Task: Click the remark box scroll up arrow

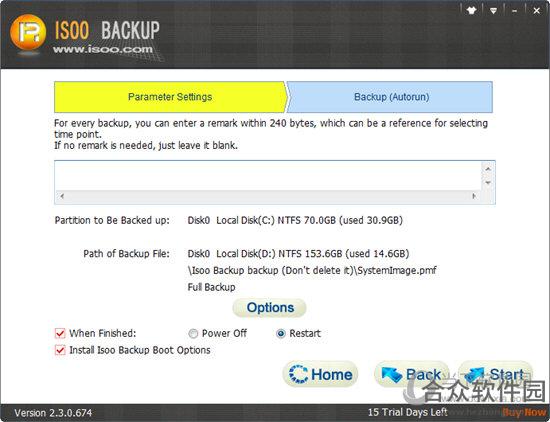Action: coord(488,169)
